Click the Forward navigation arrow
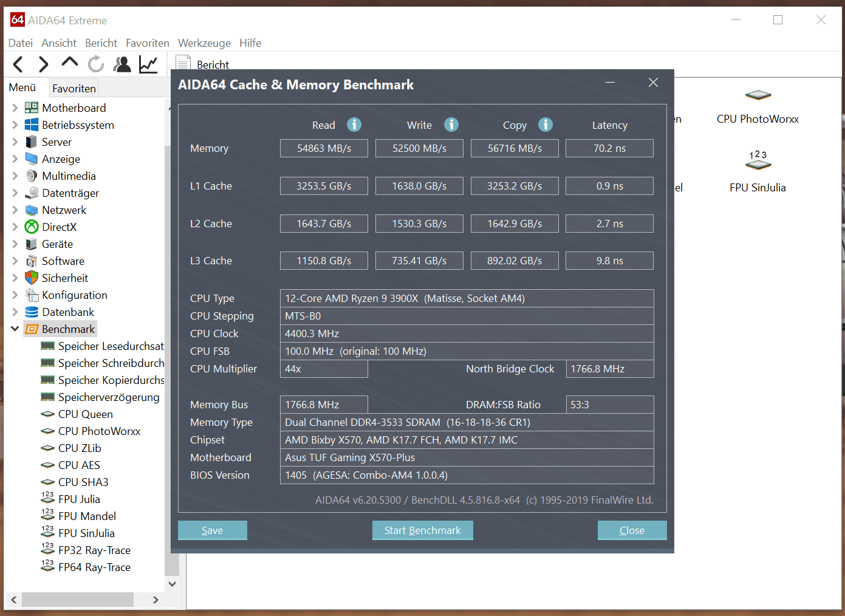The width and height of the screenshot is (845, 616). (43, 64)
